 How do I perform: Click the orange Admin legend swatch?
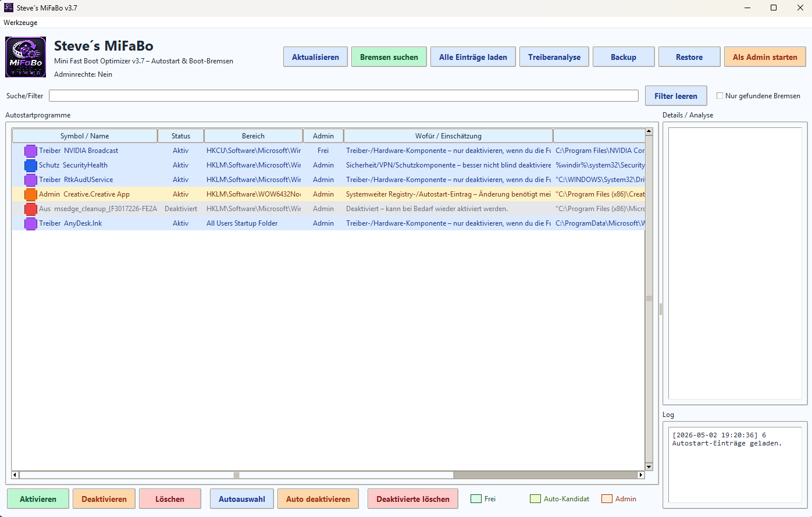[607, 499]
